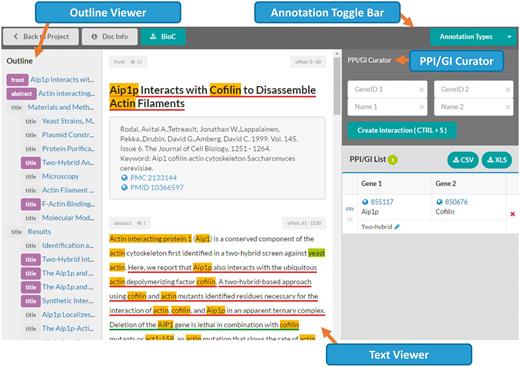Jump to Plasmid Constr... outline entry

click(68, 135)
